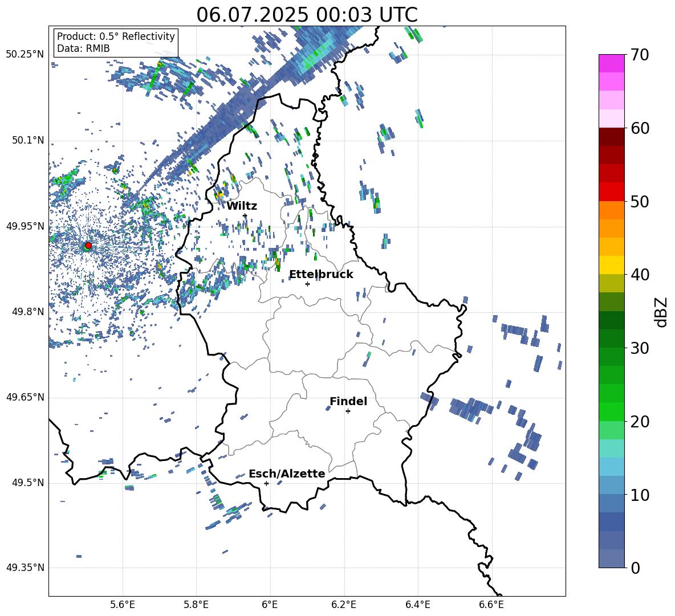
Task: Click the cross marker under Ettelbruck
Action: (307, 284)
